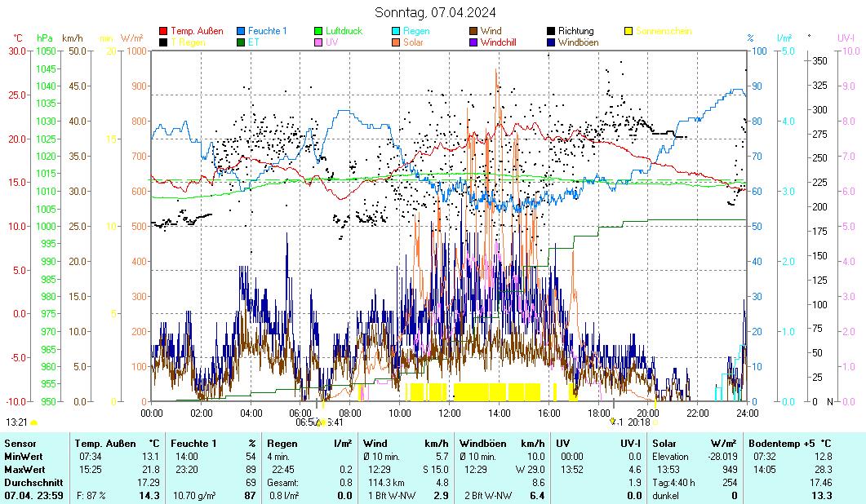Click the Elevation value -28.019
Screen dimensions: 866x504
tap(722, 457)
